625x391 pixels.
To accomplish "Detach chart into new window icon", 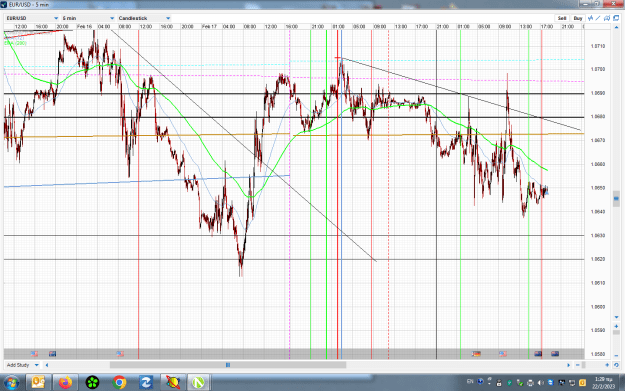I will [616, 18].
